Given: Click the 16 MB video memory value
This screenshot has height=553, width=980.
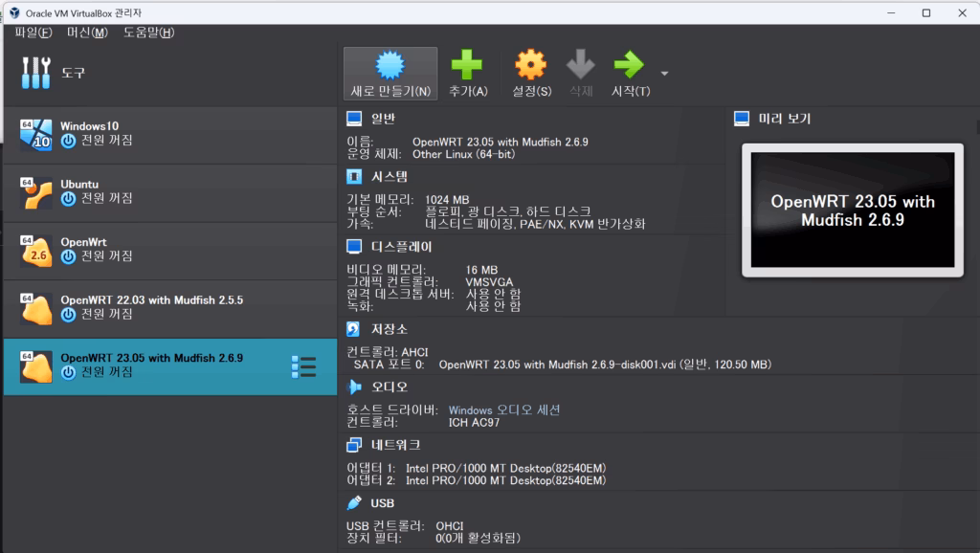Looking at the screenshot, I should 481,270.
